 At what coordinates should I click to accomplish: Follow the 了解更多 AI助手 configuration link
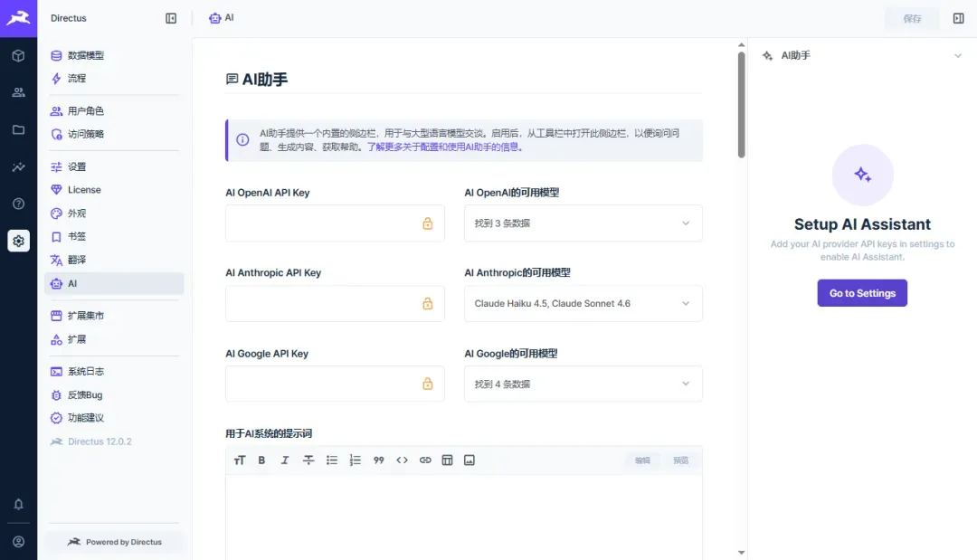[x=445, y=147]
